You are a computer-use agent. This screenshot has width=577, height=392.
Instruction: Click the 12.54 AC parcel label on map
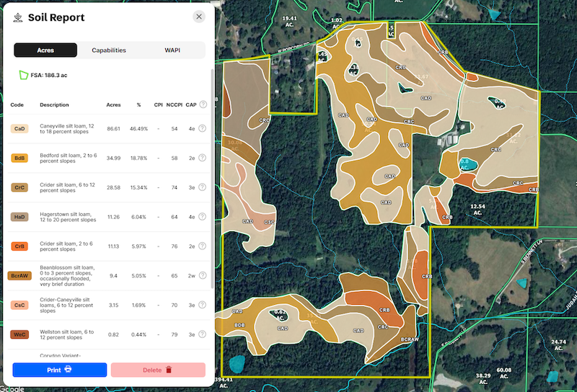(478, 210)
